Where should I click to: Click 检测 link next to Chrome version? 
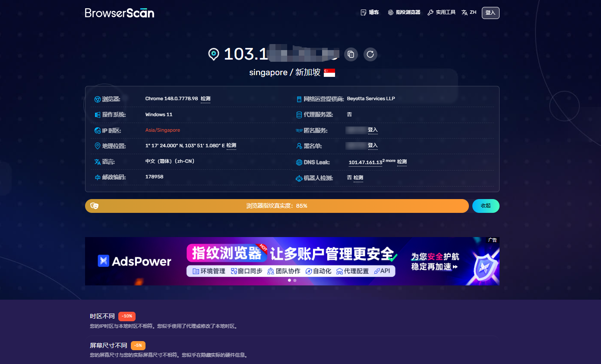[x=206, y=99]
